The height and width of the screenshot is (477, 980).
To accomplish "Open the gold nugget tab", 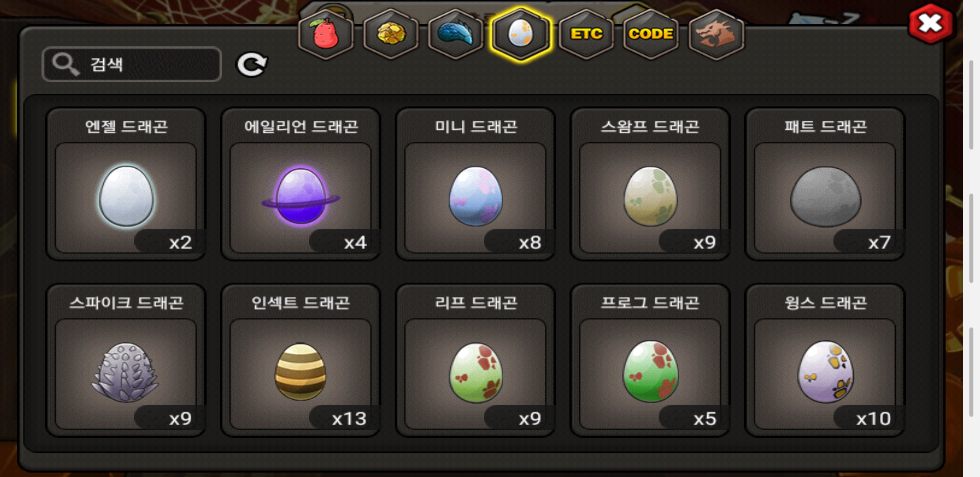I will [391, 34].
